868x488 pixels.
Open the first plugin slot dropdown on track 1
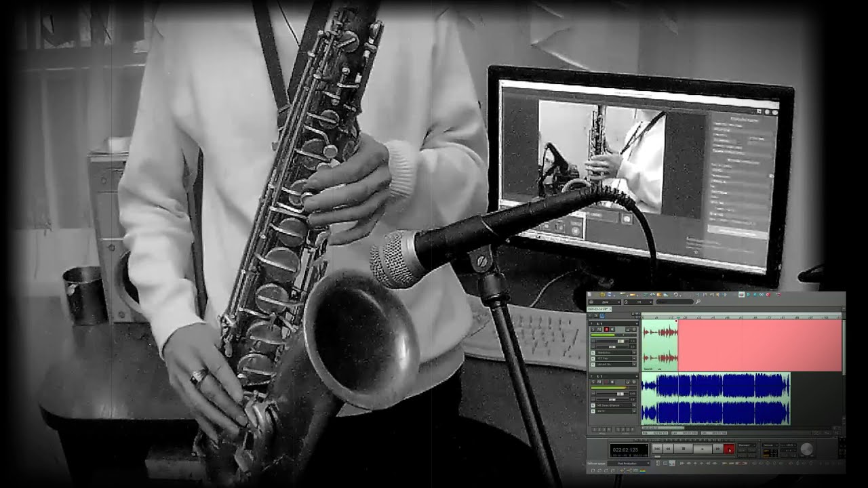click(634, 352)
